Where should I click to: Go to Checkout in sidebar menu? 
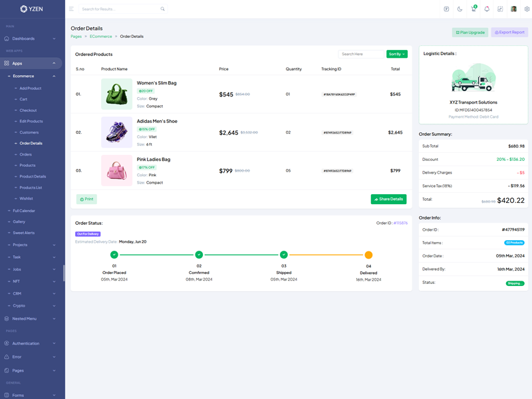coord(28,110)
